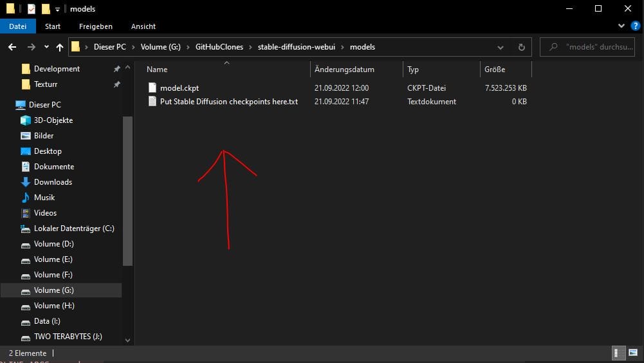Select Volume (H:) in the sidebar

[x=54, y=306]
